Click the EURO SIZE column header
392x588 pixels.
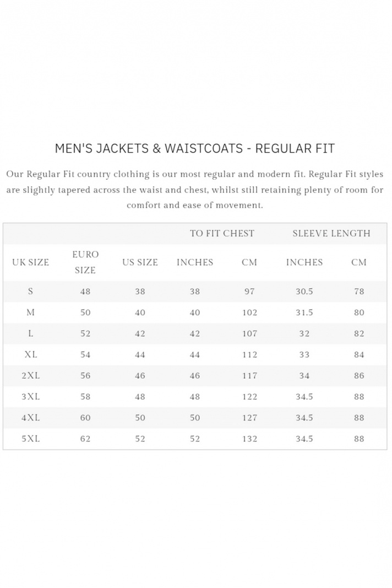point(85,262)
